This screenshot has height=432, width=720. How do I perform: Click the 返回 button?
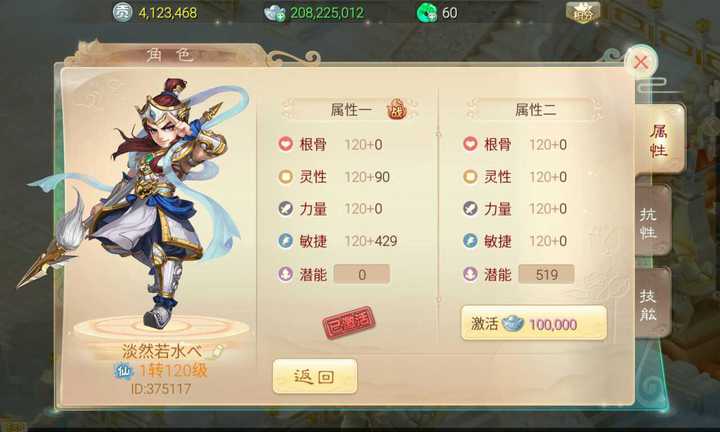[315, 376]
